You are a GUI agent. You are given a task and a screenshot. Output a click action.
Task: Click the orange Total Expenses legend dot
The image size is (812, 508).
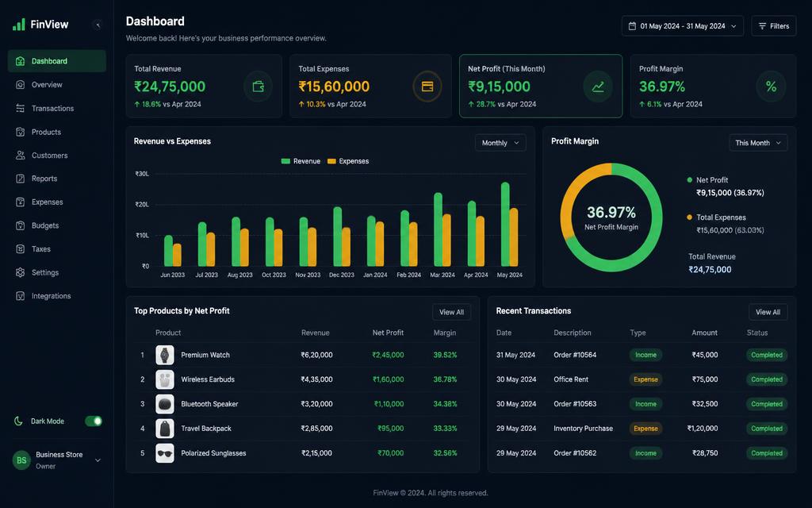(x=689, y=217)
